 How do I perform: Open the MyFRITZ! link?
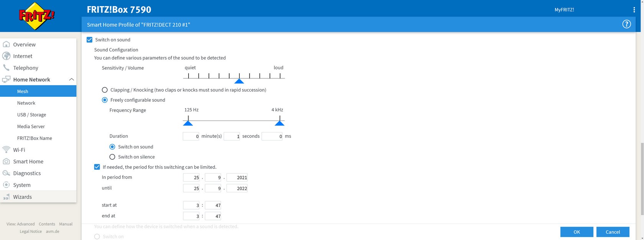point(564,10)
